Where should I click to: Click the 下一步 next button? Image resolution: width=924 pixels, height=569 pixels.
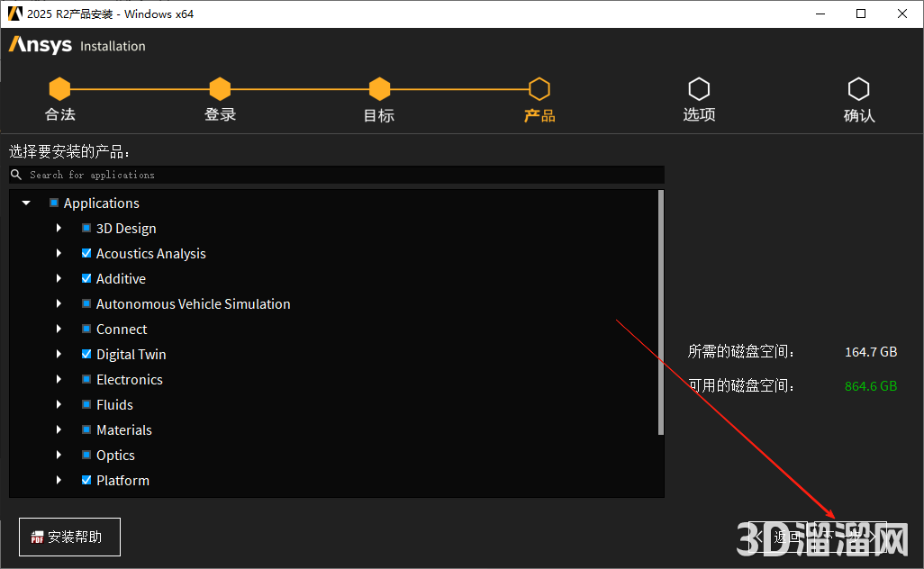pyautogui.click(x=850, y=537)
